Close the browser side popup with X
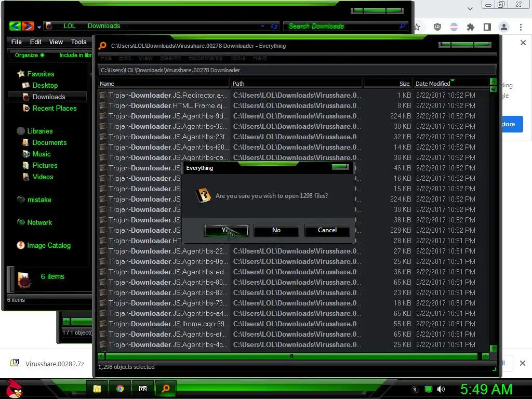Screen dimensions: 532x399 523,43
